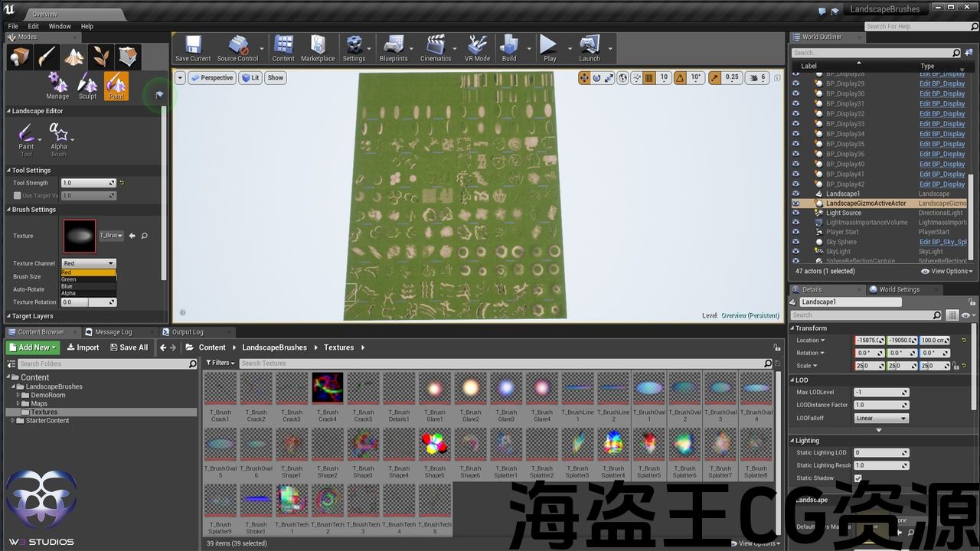
Task: Open the content Filters dropdown
Action: point(219,363)
